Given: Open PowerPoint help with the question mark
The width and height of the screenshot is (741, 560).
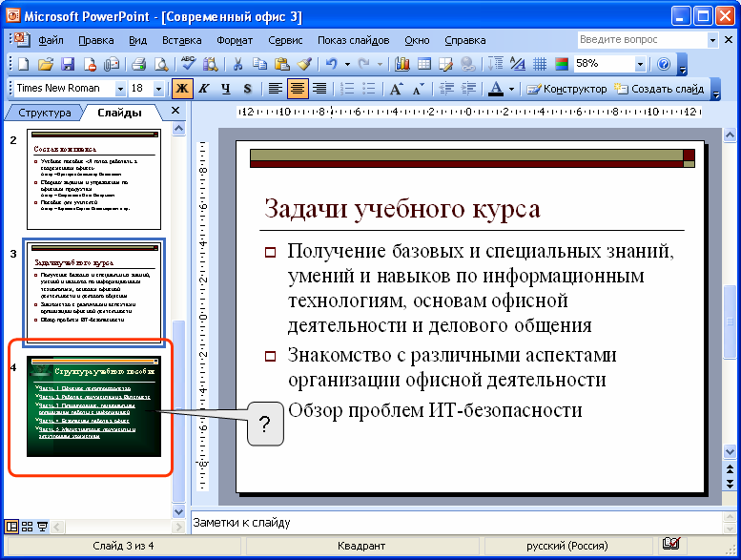Looking at the screenshot, I should (664, 64).
